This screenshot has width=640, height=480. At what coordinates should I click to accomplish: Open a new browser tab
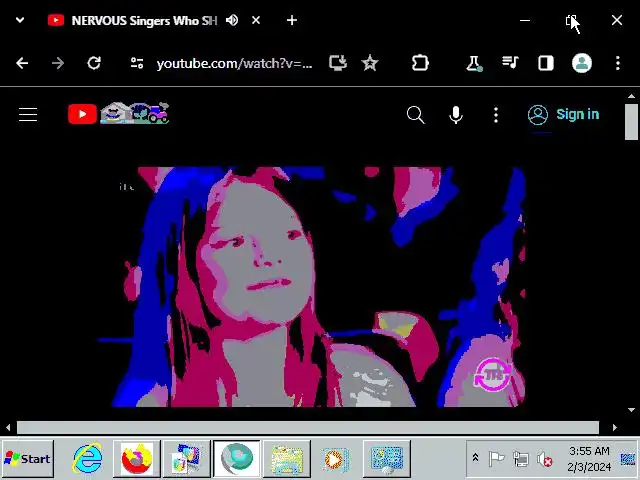(x=291, y=20)
